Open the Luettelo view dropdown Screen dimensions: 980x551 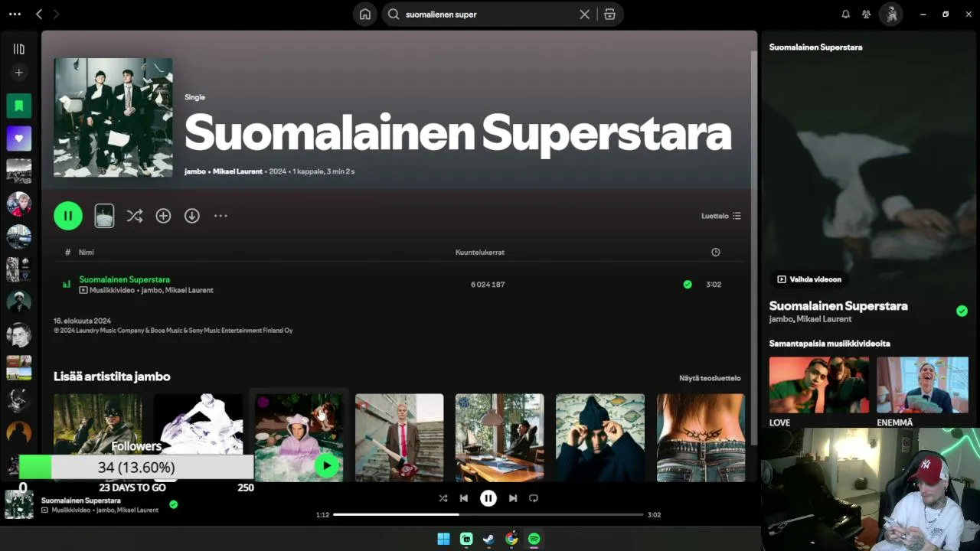pos(721,216)
